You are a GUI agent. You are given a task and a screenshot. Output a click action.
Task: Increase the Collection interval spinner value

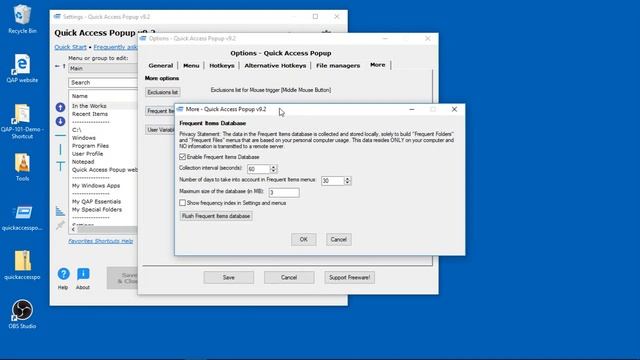pyautogui.click(x=273, y=167)
